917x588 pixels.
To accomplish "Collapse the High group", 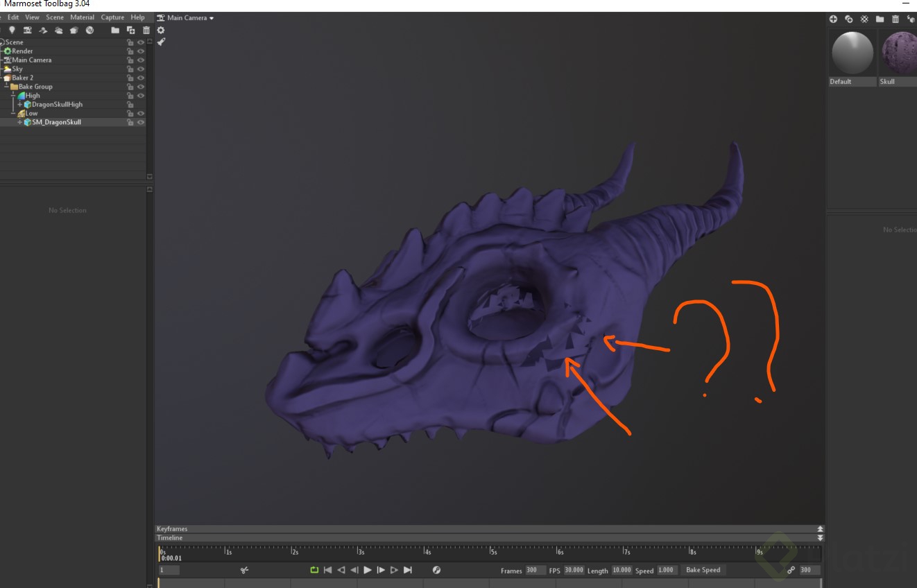I will 13,96.
